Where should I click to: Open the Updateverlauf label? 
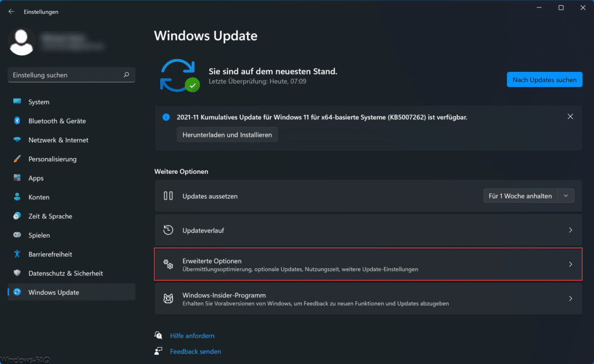[203, 231]
